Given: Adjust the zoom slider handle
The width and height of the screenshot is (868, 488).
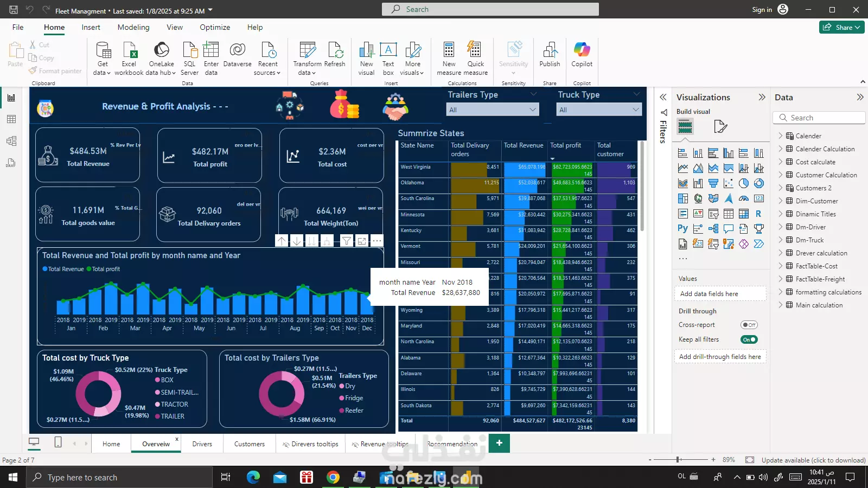Looking at the screenshot, I should coord(678,459).
